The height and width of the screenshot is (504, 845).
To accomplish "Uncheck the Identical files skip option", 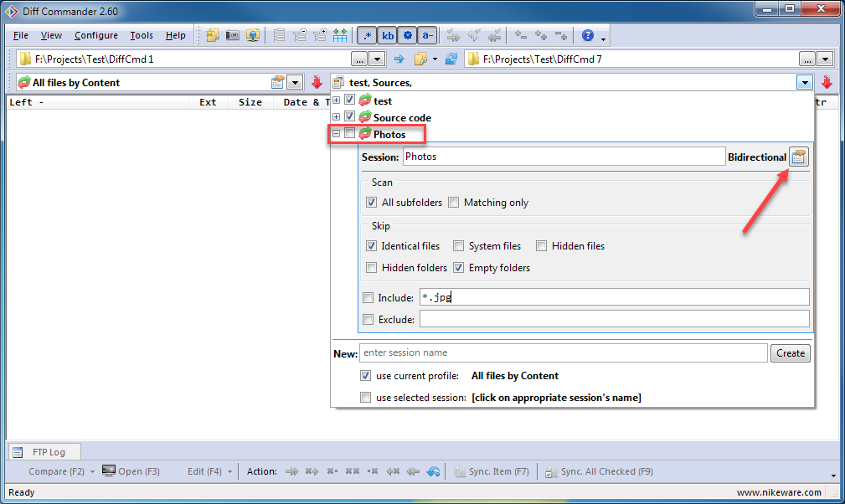I will (372, 246).
